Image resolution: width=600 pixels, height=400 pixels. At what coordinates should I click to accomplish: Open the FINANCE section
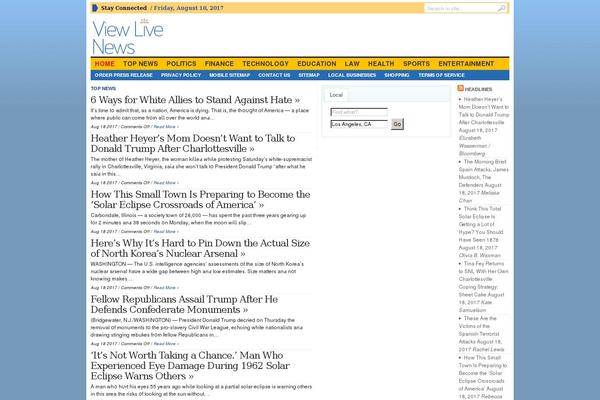coord(219,64)
